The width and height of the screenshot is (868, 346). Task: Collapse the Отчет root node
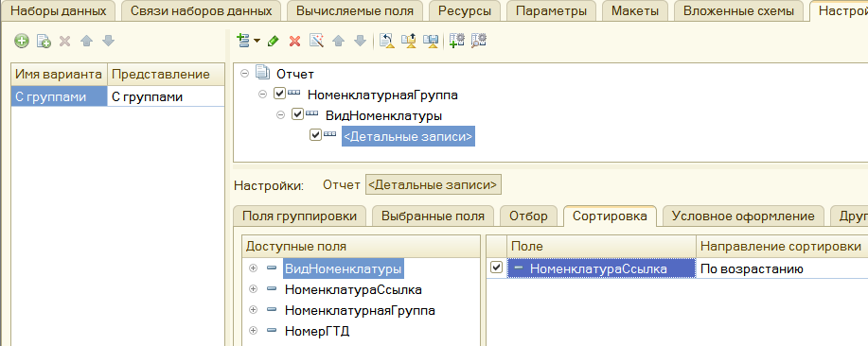(x=244, y=73)
